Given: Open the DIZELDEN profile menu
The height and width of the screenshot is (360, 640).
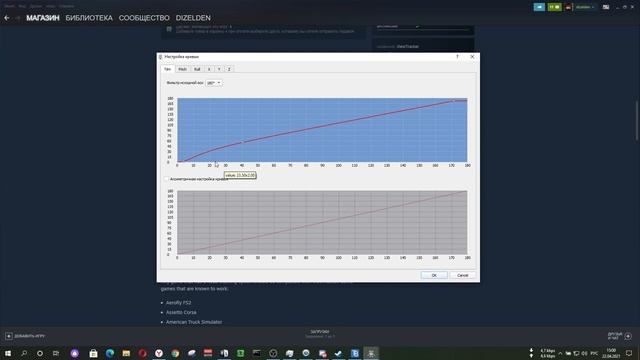Looking at the screenshot, I should click(x=193, y=18).
